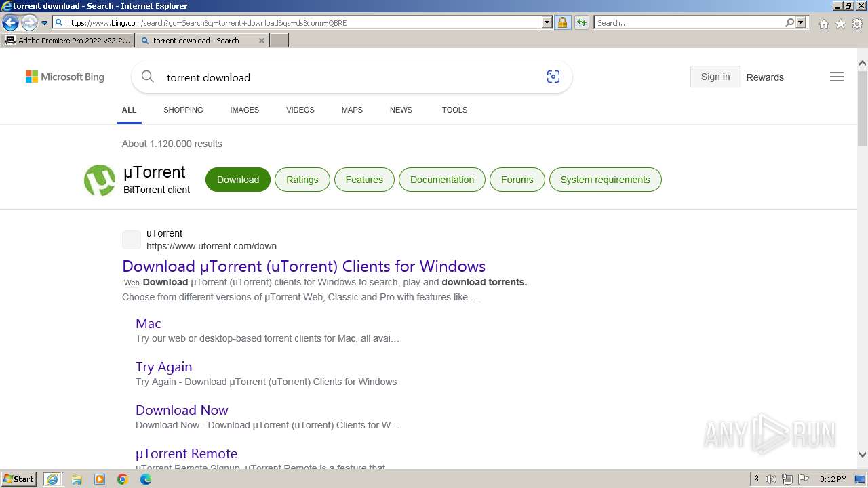Screen dimensions: 868x488
Task: Click the 8:12 PM taskbar clock
Action: coord(833,479)
